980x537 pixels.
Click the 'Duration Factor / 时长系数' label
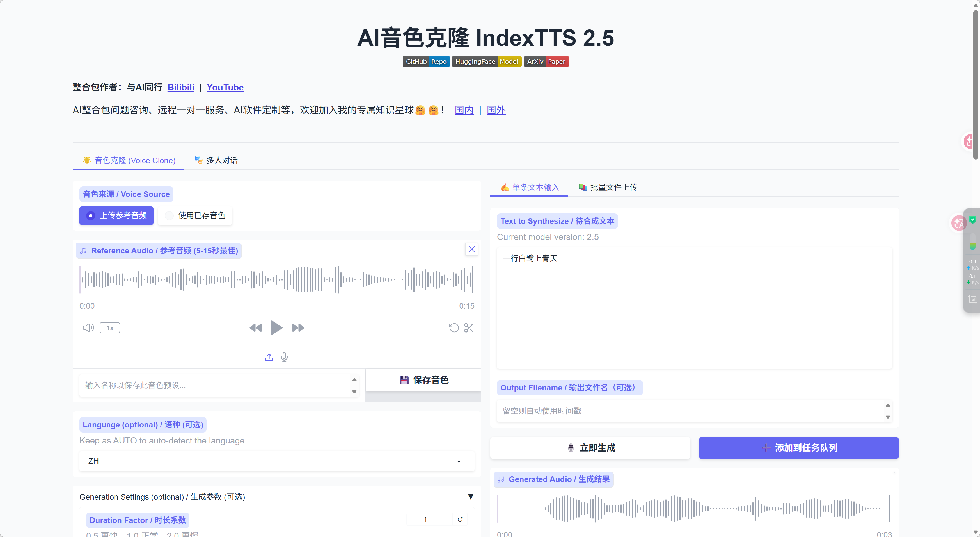138,520
